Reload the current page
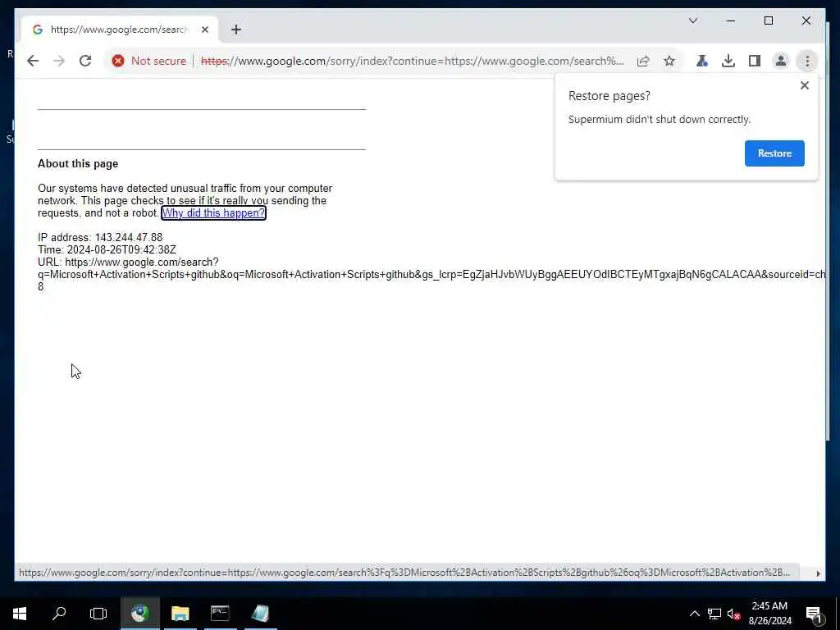840x630 pixels. tap(85, 61)
